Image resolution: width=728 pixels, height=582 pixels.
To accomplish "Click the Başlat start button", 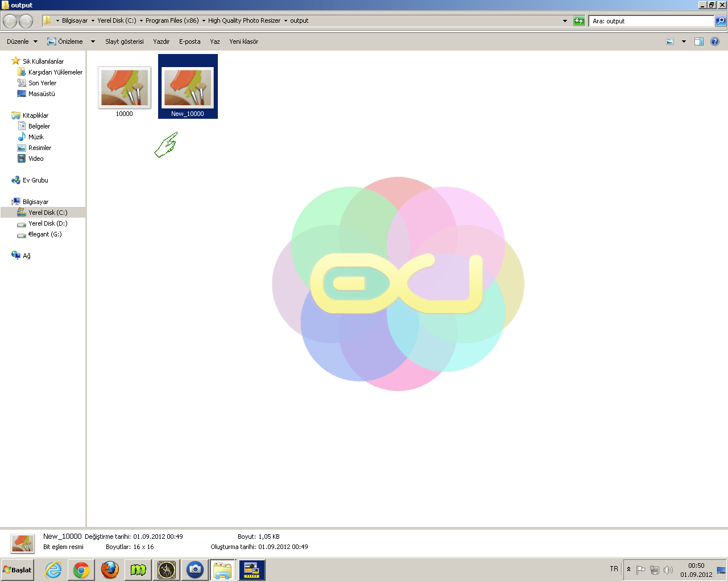I will coord(18,570).
